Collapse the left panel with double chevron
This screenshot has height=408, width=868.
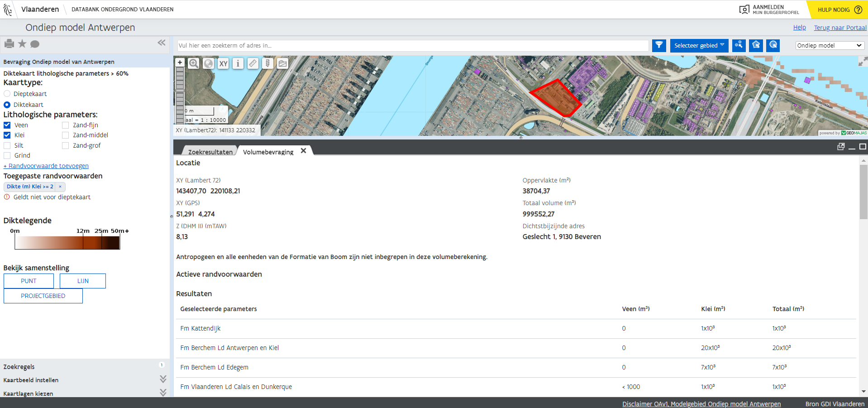click(x=162, y=43)
